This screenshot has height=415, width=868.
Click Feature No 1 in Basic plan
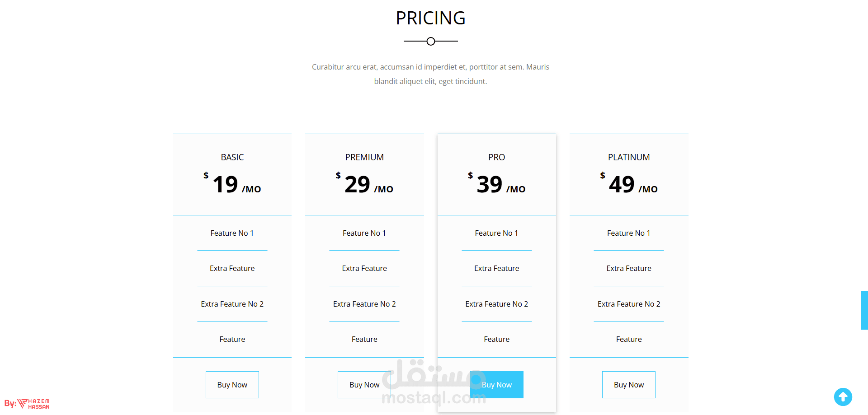click(232, 233)
